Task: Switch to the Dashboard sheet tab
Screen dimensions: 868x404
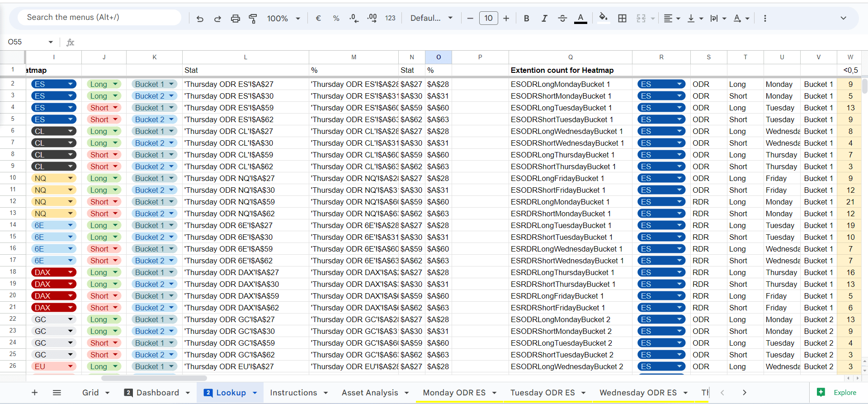Action: click(x=158, y=393)
